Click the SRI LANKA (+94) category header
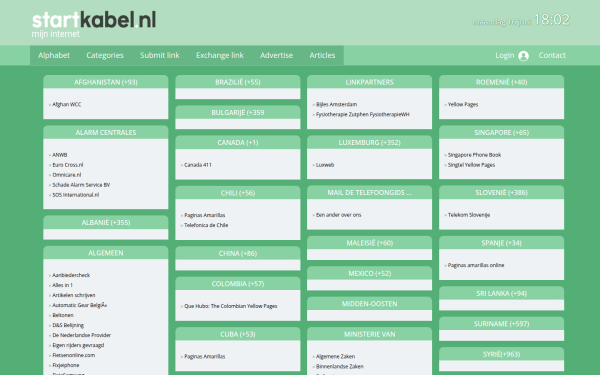600x375 pixels. [x=501, y=293]
